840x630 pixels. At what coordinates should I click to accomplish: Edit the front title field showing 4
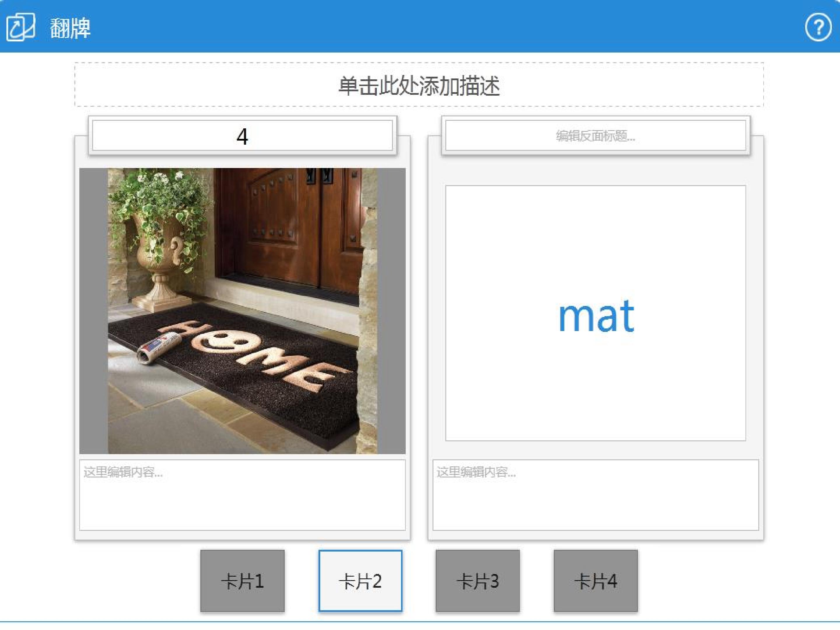(x=242, y=136)
